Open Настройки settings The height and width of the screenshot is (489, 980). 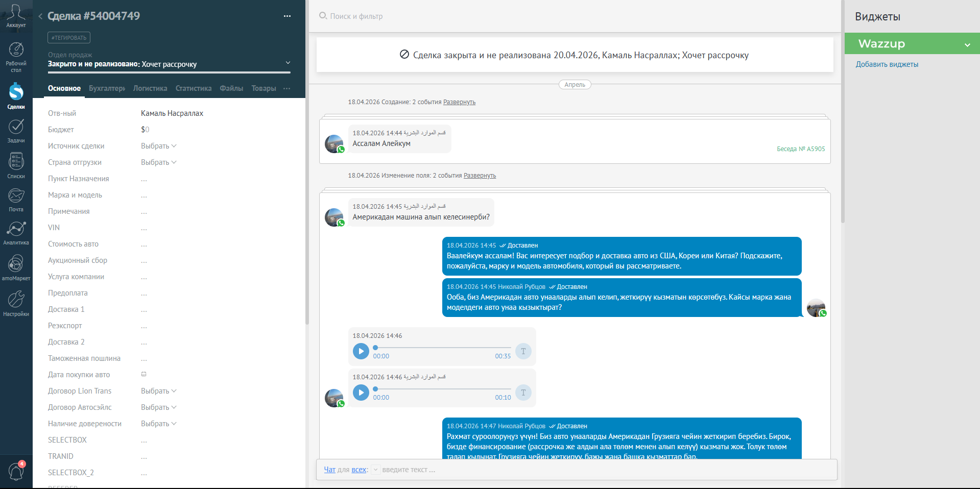coord(16,304)
